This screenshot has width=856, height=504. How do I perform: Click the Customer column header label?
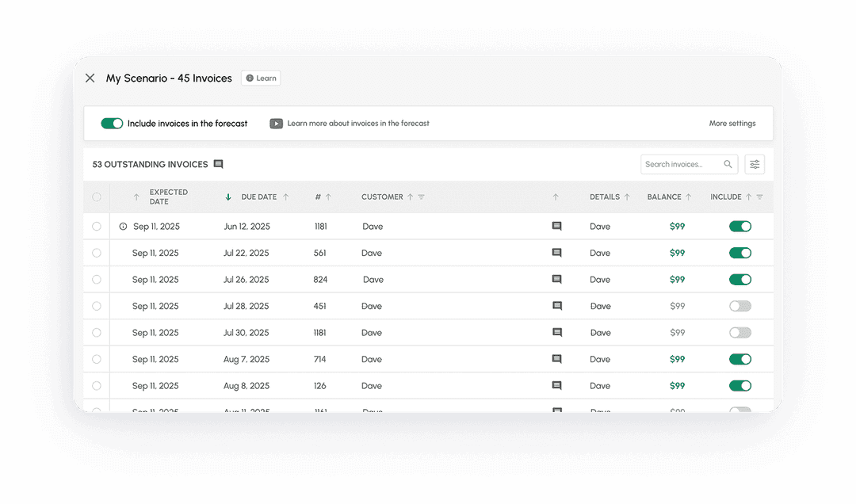tap(382, 197)
